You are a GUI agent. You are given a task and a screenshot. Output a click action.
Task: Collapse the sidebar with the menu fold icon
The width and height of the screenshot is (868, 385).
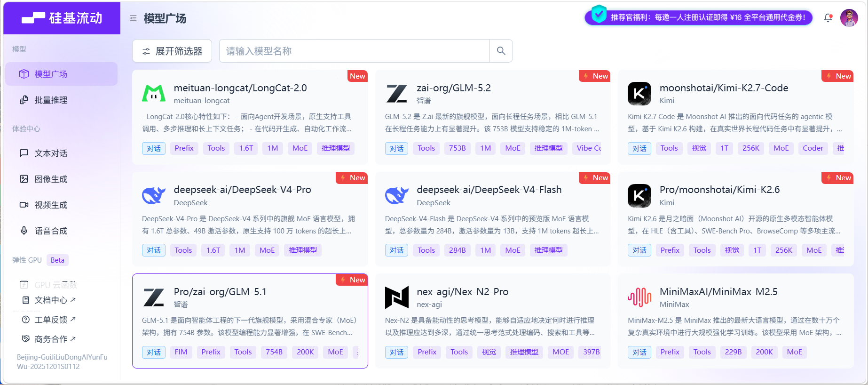134,18
